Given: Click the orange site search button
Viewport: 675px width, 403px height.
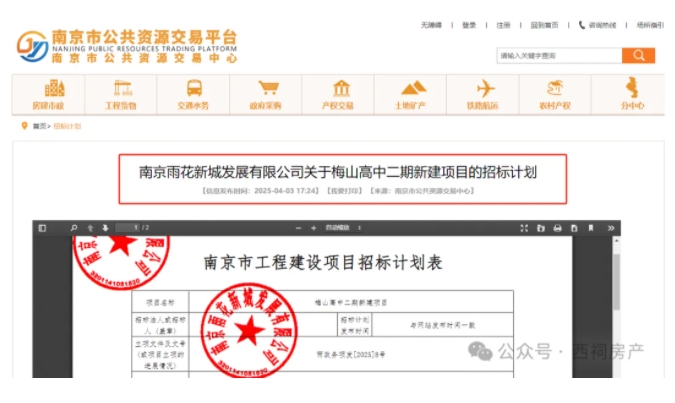Looking at the screenshot, I should click(637, 56).
